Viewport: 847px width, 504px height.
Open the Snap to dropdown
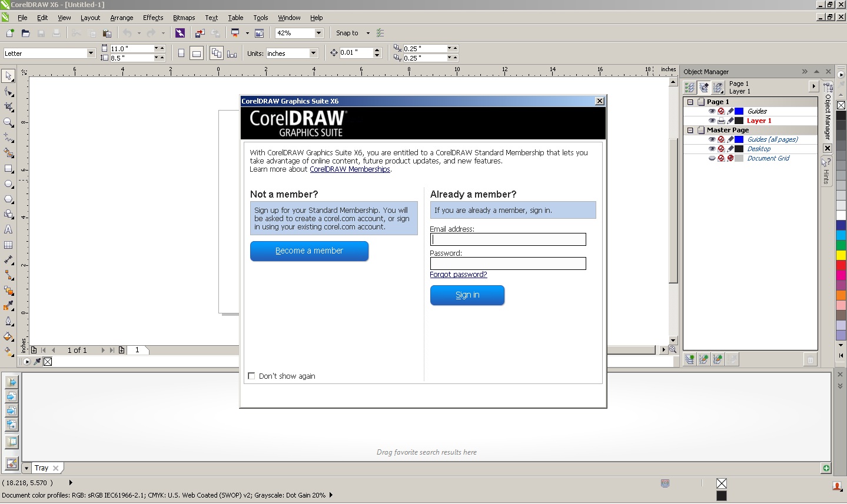pos(368,33)
